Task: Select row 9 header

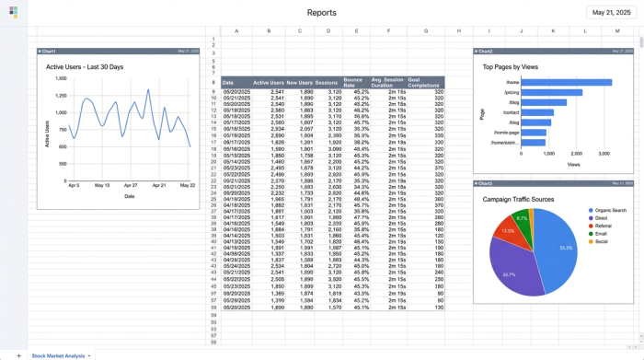Action: [x=213, y=92]
